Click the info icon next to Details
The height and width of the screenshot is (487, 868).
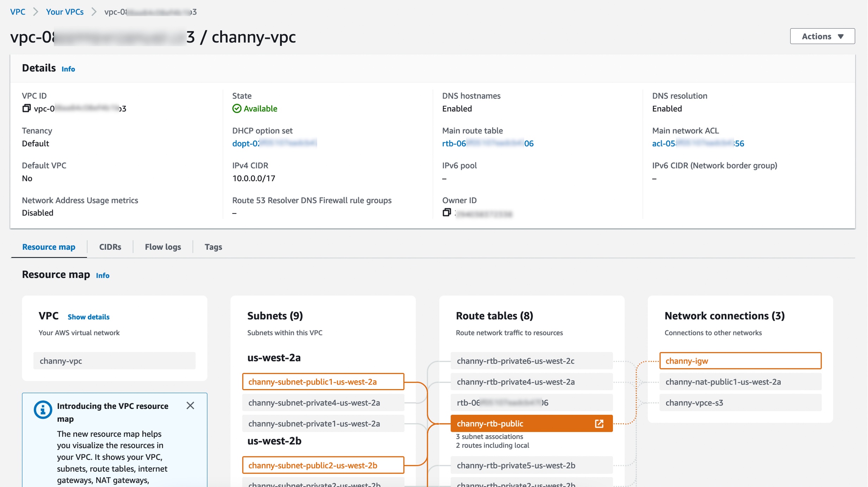(68, 69)
